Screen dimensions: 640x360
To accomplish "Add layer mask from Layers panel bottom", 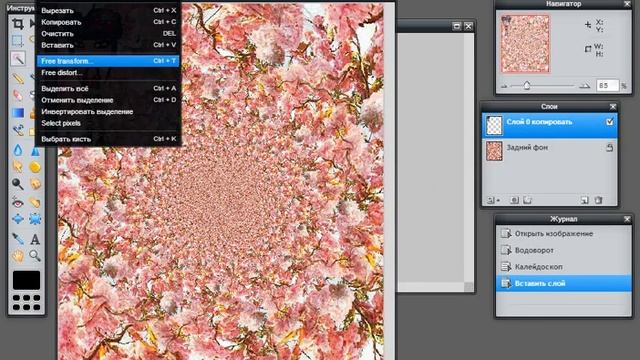I will [x=514, y=200].
